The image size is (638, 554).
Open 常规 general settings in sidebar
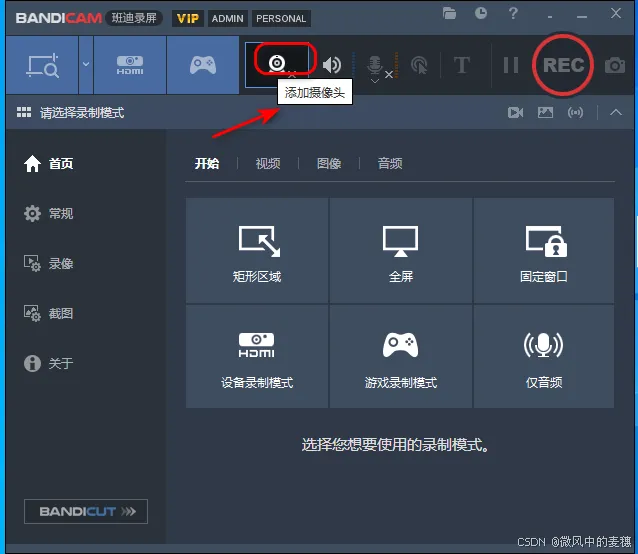[x=49, y=214]
